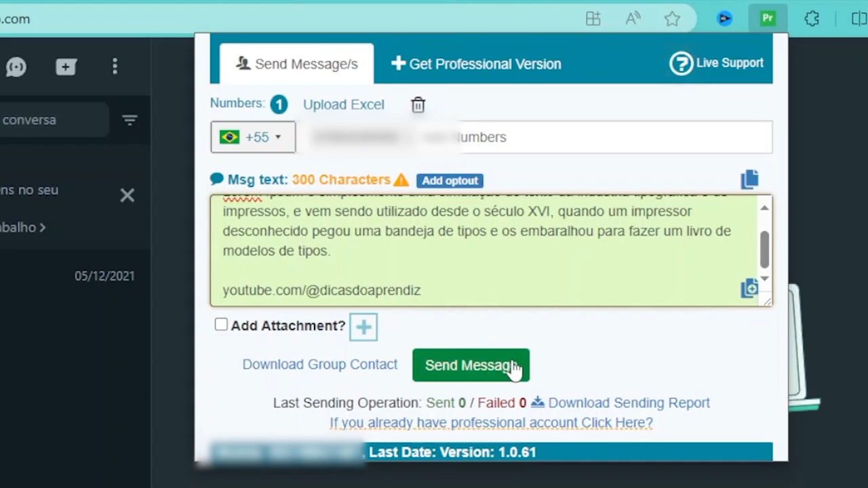Click plus icon to add attachment
The image size is (868, 488).
pos(363,328)
